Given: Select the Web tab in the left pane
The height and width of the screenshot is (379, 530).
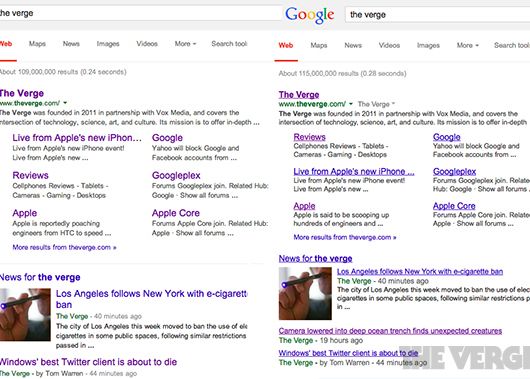Looking at the screenshot, I should click(x=6, y=44).
